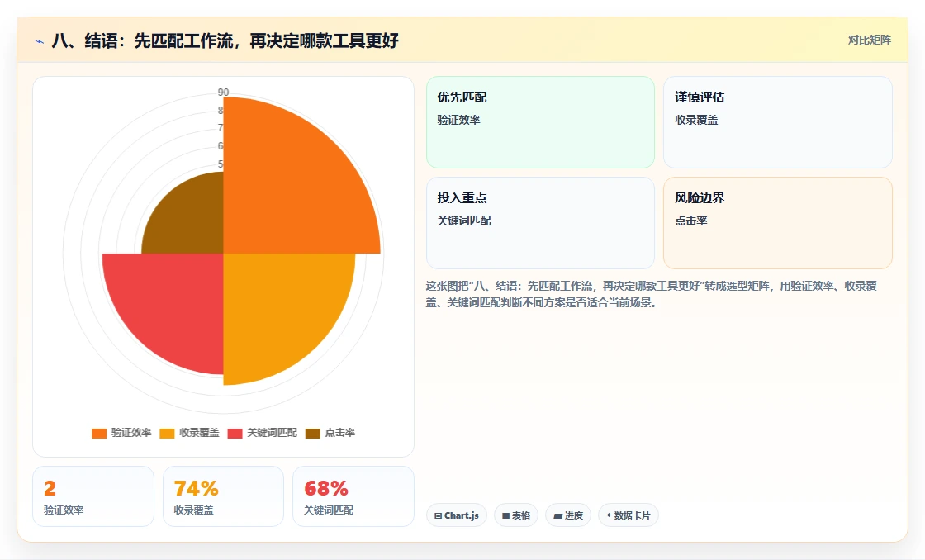Toggle 点击率 legend item in chart
This screenshot has height=560, width=925.
tap(330, 433)
